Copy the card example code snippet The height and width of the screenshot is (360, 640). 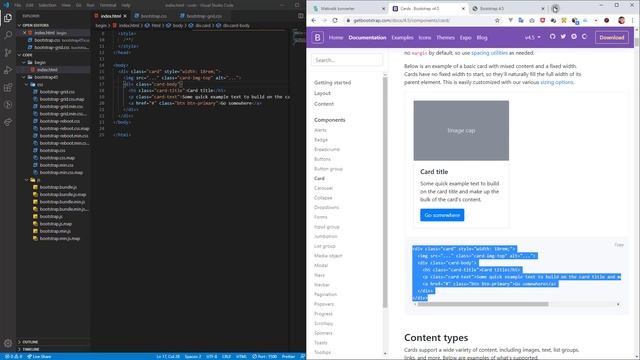coord(619,245)
